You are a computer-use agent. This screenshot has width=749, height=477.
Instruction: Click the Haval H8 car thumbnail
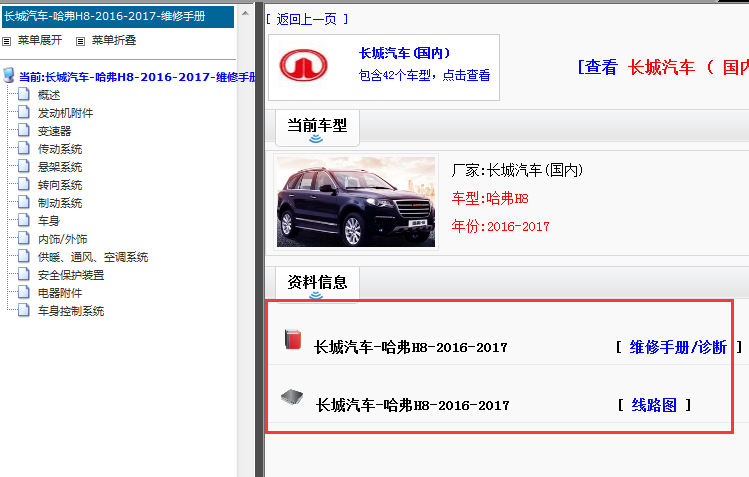356,201
